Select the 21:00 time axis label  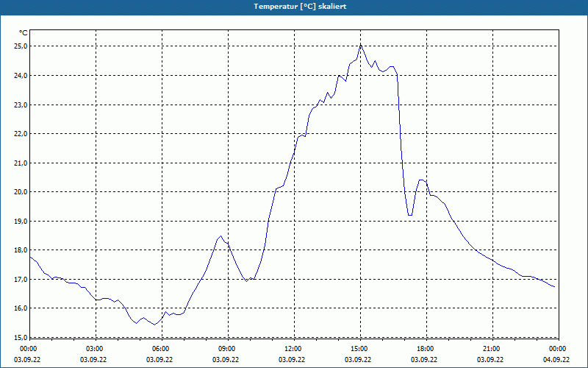tap(491, 349)
